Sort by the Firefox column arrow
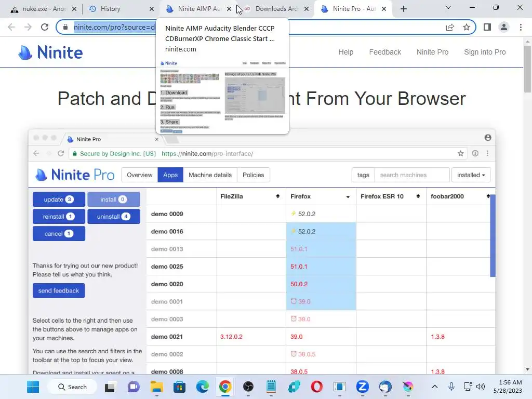This screenshot has height=399, width=532. [x=348, y=197]
